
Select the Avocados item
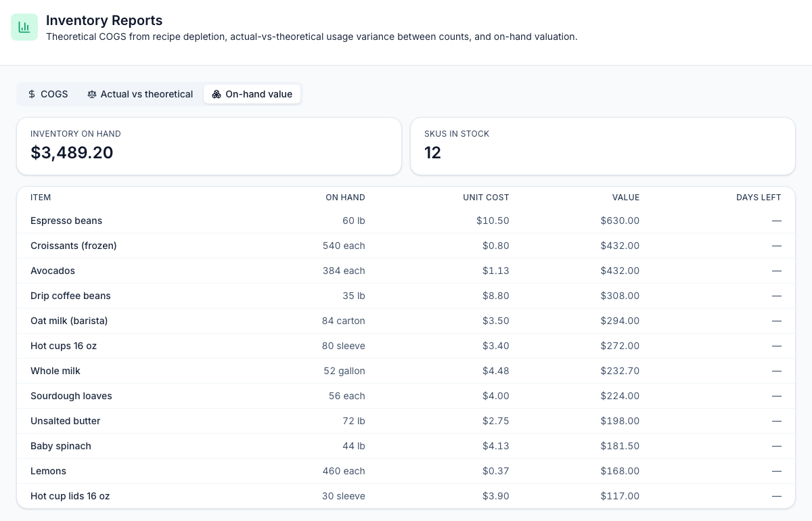pyautogui.click(x=53, y=271)
